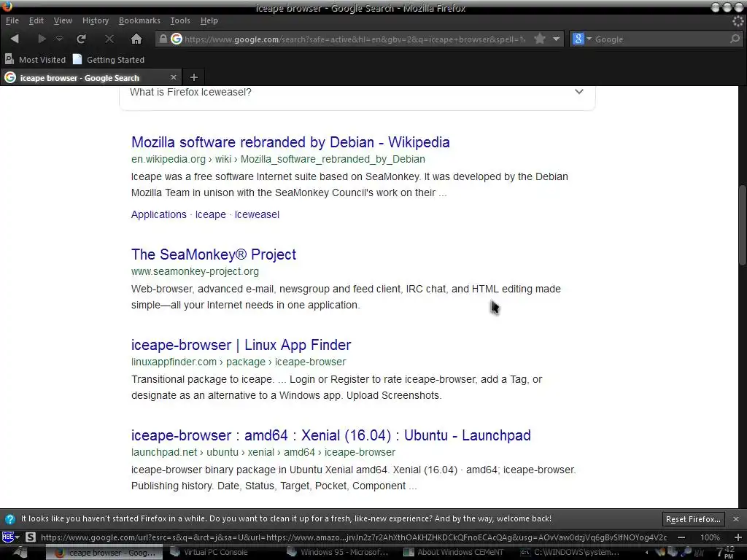The width and height of the screenshot is (747, 560).
Task: Open a new tab with the plus button
Action: point(194,77)
